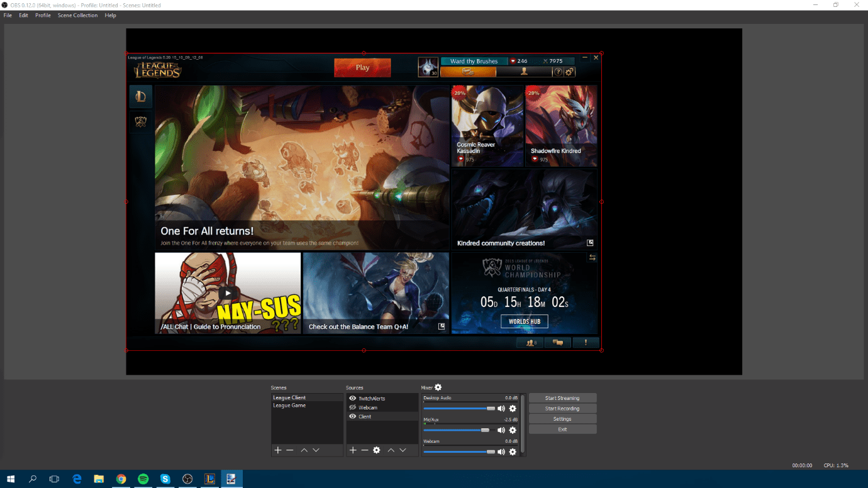This screenshot has height=488, width=868.
Task: Open source properties gear in Sources panel
Action: coord(377,450)
